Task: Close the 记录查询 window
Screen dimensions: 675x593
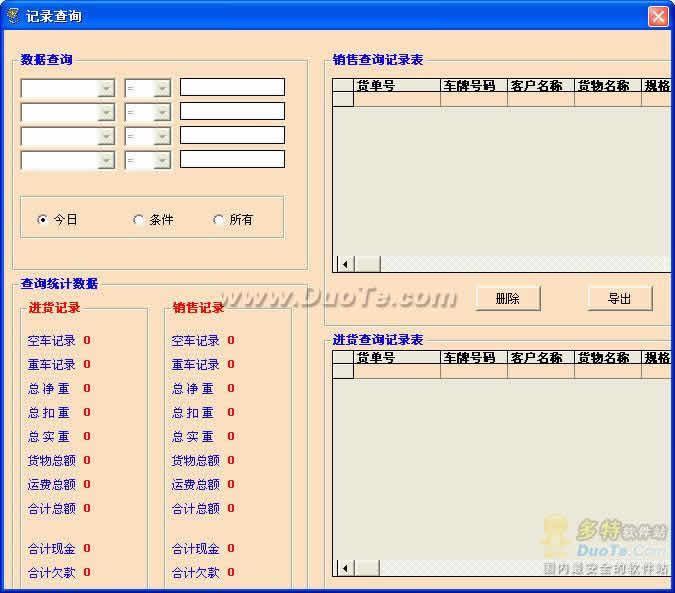Action: [x=658, y=16]
